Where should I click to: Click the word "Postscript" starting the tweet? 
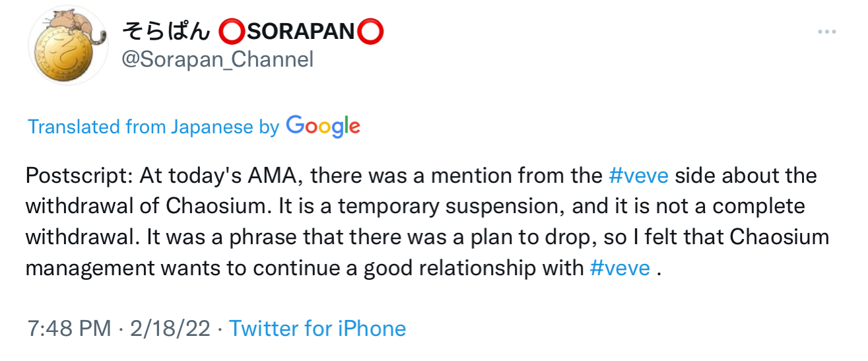(x=77, y=176)
